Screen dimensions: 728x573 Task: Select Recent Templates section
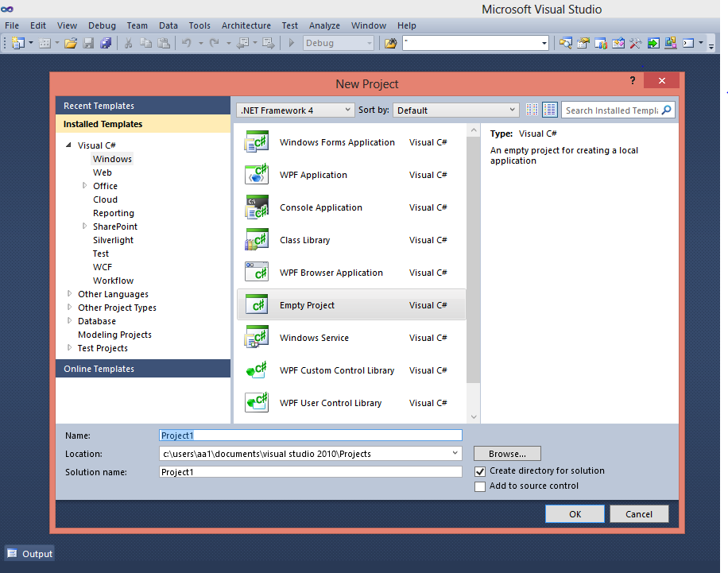tap(143, 106)
